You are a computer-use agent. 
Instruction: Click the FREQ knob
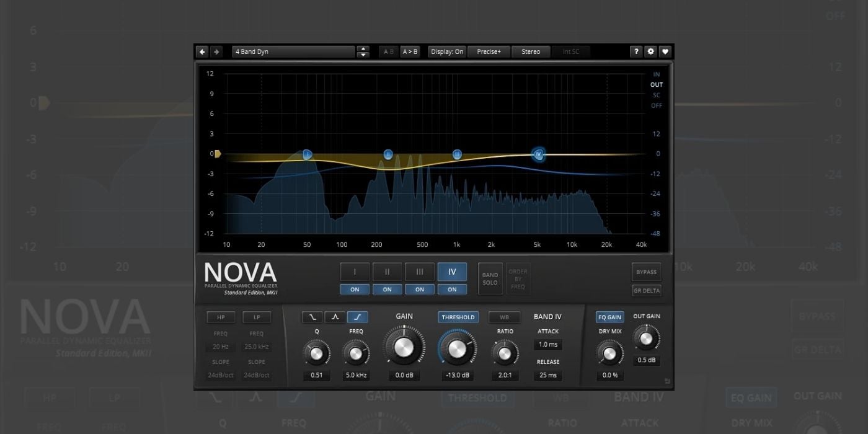point(356,353)
